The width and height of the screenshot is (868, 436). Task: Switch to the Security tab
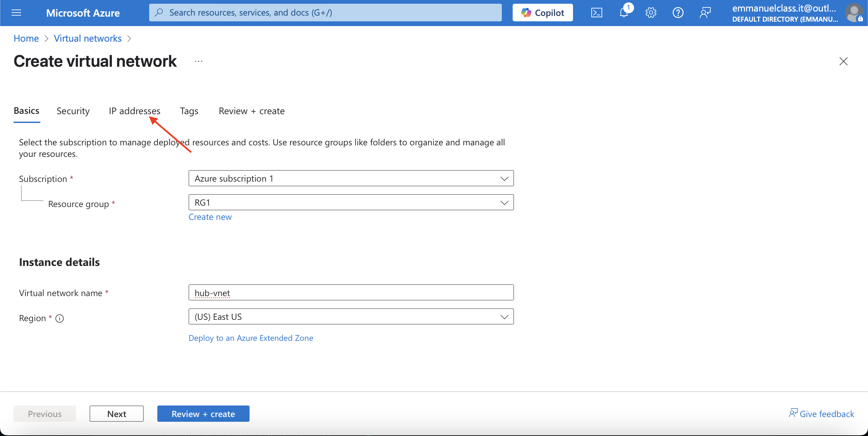coord(73,111)
